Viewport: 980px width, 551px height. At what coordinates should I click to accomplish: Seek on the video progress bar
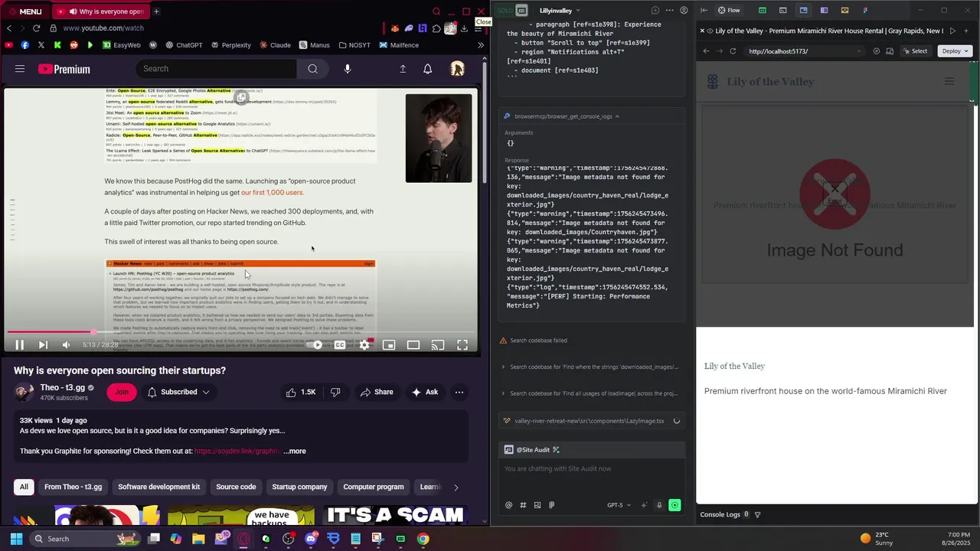pyautogui.click(x=241, y=332)
